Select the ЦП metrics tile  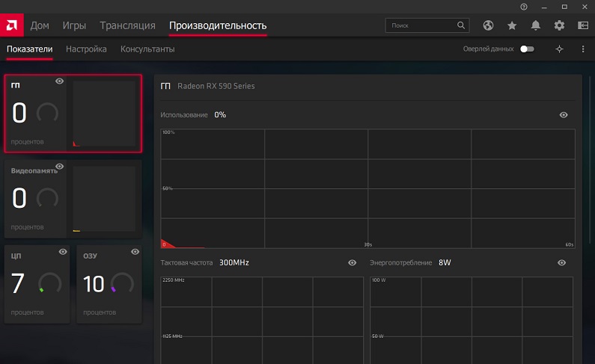click(37, 284)
